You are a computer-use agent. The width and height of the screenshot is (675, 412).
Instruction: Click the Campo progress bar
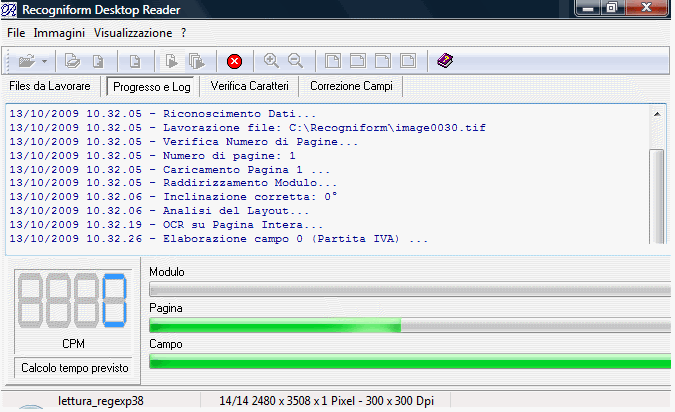[x=410, y=362]
